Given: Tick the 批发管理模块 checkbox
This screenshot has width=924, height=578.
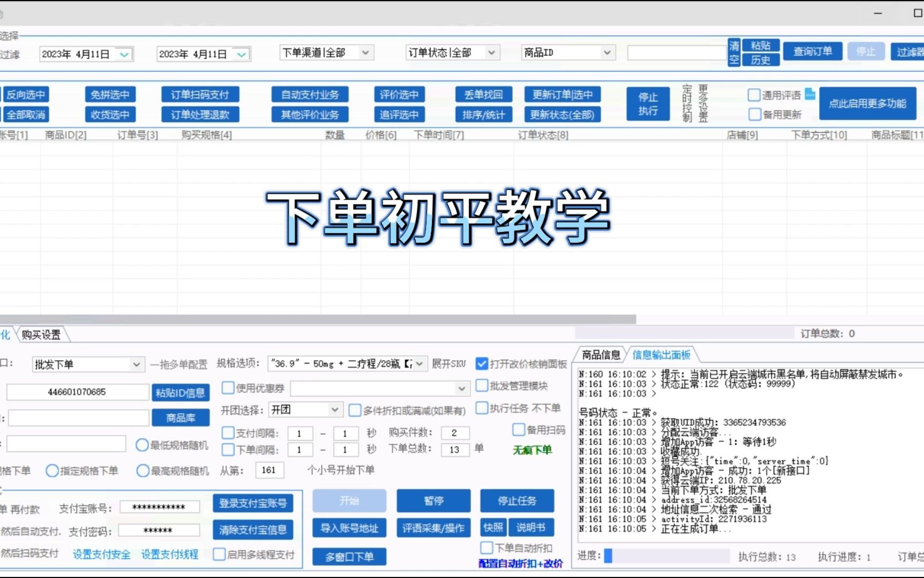Looking at the screenshot, I should tap(482, 385).
